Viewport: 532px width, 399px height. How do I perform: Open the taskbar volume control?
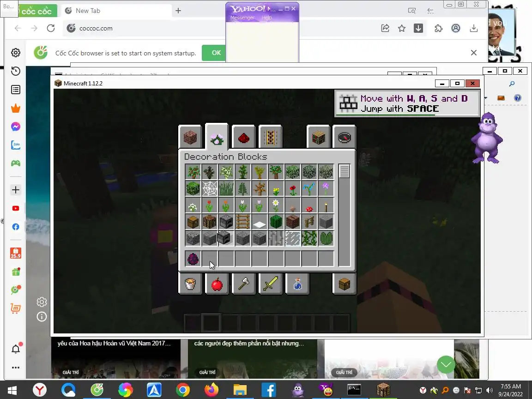coord(489,390)
